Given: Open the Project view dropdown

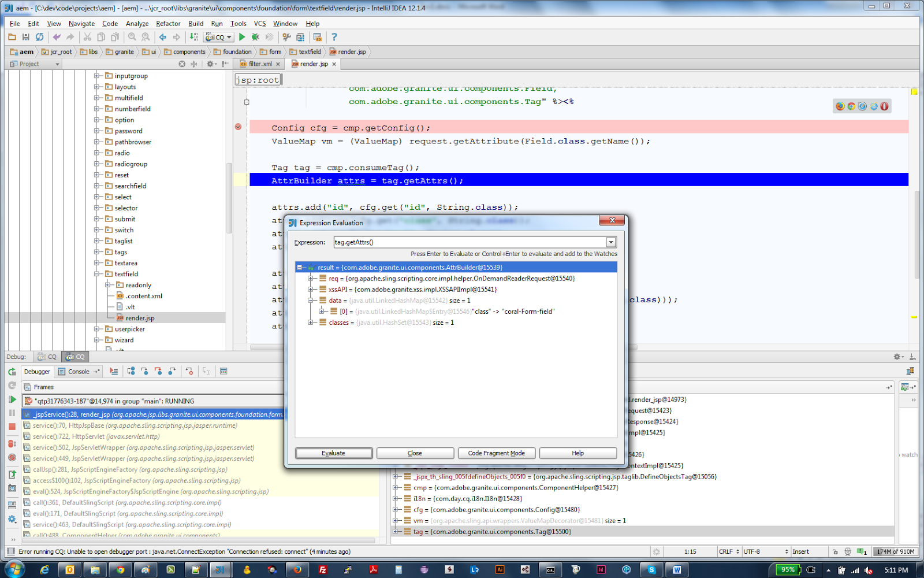Looking at the screenshot, I should [35, 64].
